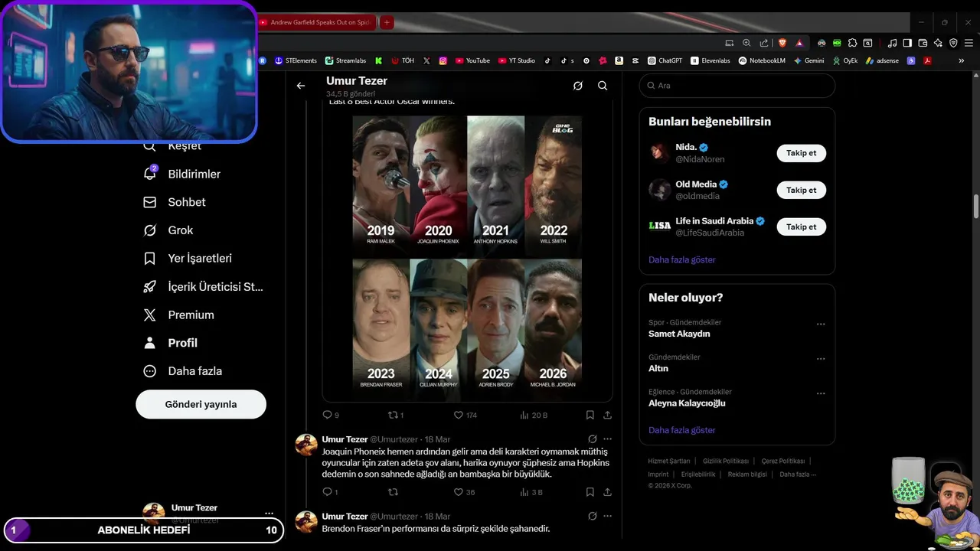Go back using the arrow beside Umur Tezer
This screenshot has height=551, width=980.
301,86
